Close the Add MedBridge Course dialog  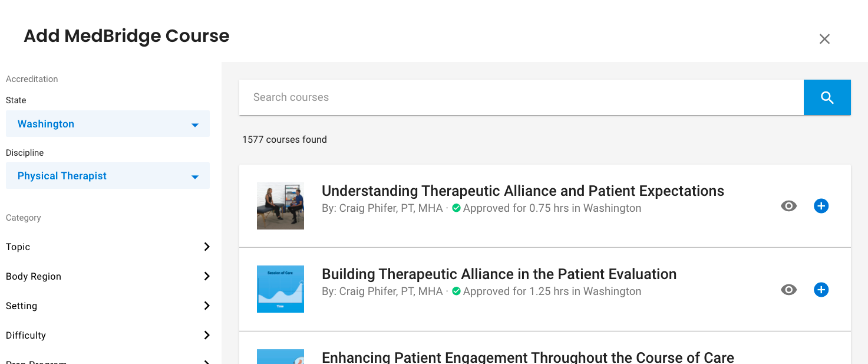(x=824, y=39)
